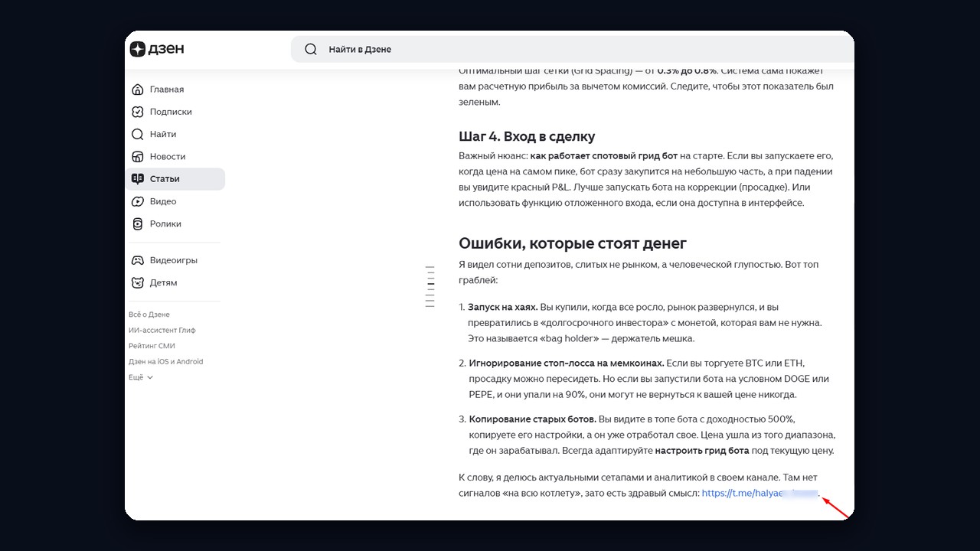
Task: Click the search magnifier icon
Action: [x=311, y=49]
